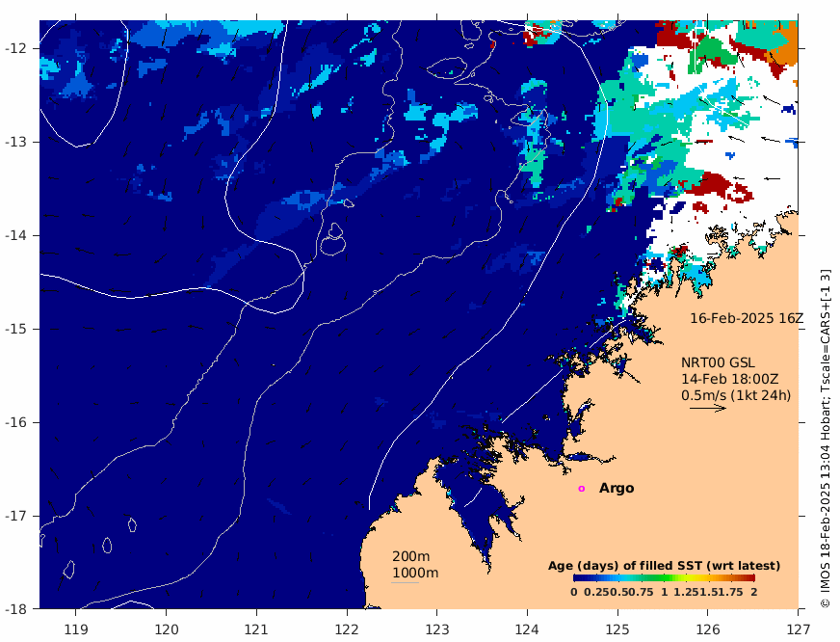Click the '200m' depth contour legend
The image size is (840, 642).
[x=411, y=557]
